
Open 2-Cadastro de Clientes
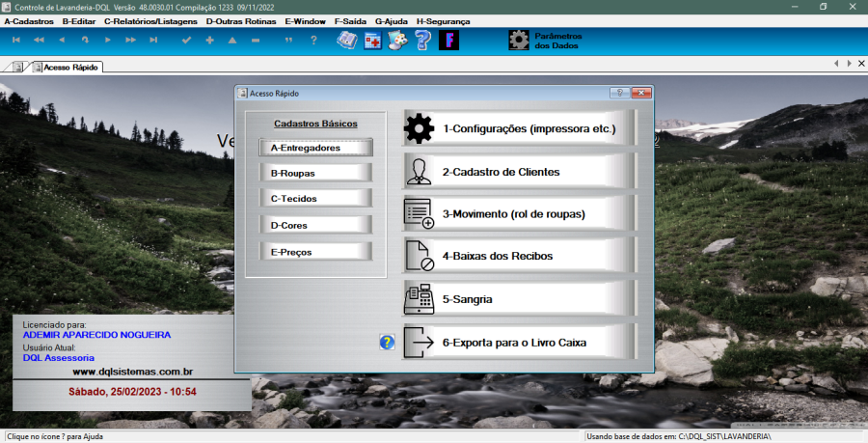click(519, 172)
